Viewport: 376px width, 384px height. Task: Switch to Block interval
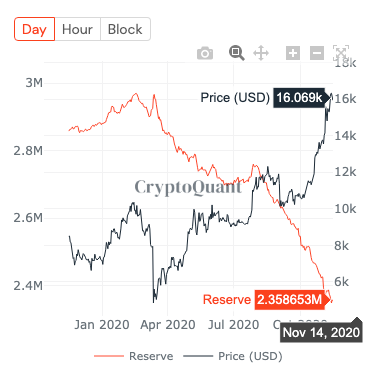[x=125, y=29]
